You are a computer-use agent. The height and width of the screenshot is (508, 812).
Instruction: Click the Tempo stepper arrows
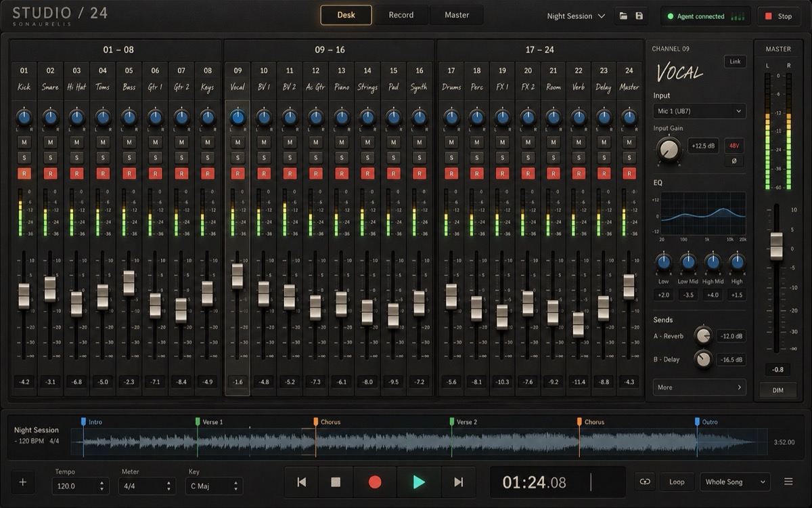click(102, 486)
